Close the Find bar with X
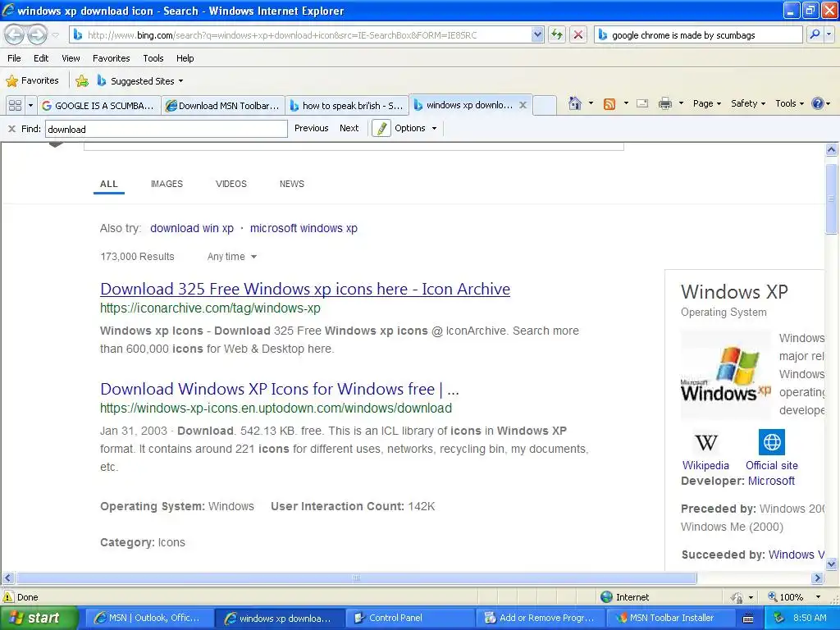This screenshot has height=630, width=840. 11,129
